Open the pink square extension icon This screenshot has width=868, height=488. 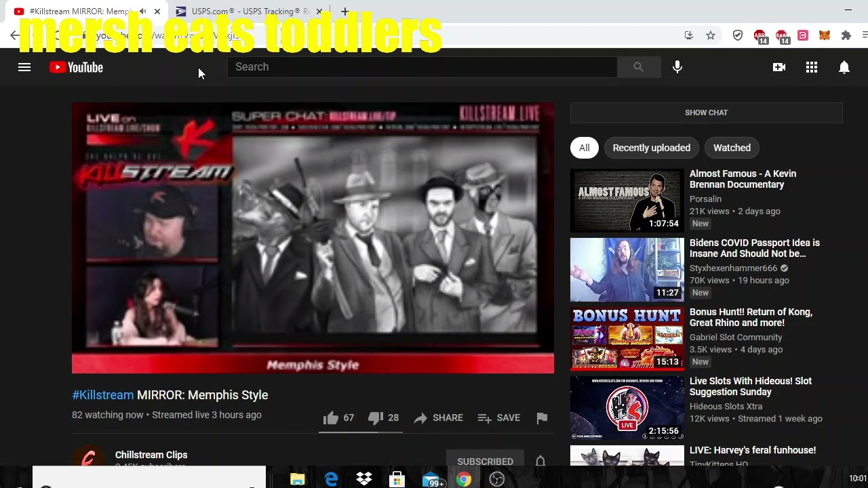[803, 35]
